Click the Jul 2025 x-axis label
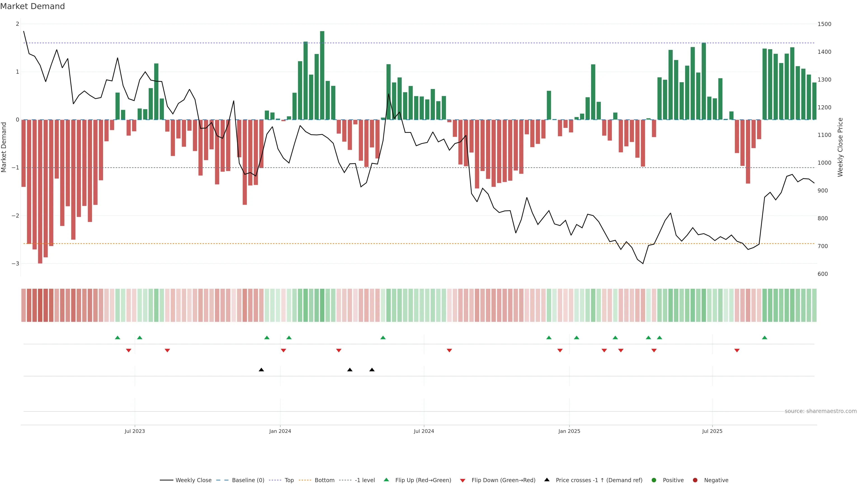This screenshot has width=868, height=488. coord(712,431)
